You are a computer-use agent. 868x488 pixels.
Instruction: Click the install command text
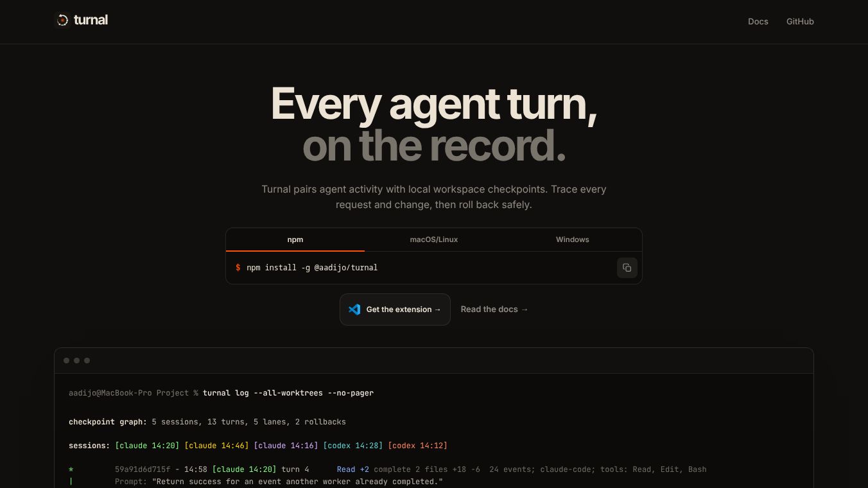[x=312, y=268]
